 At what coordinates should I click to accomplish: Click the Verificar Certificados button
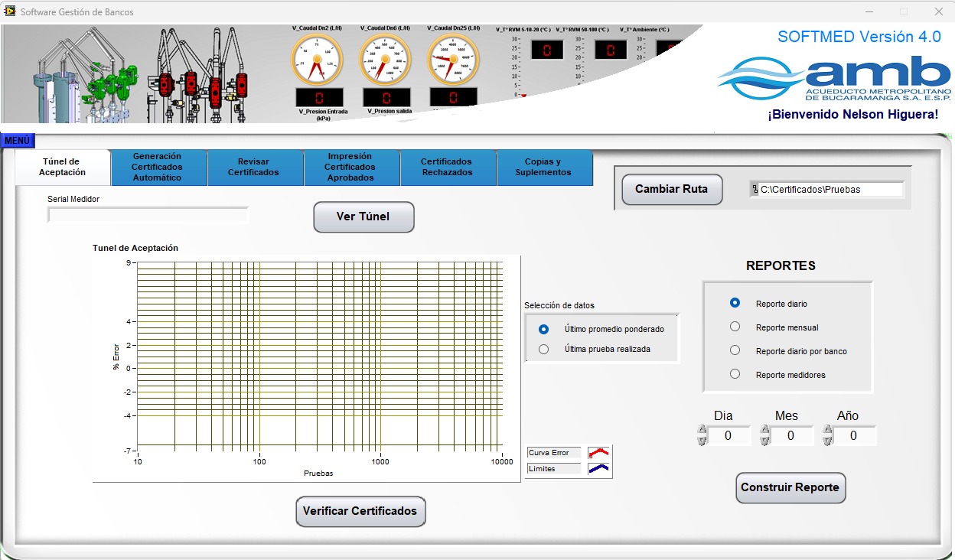click(360, 511)
